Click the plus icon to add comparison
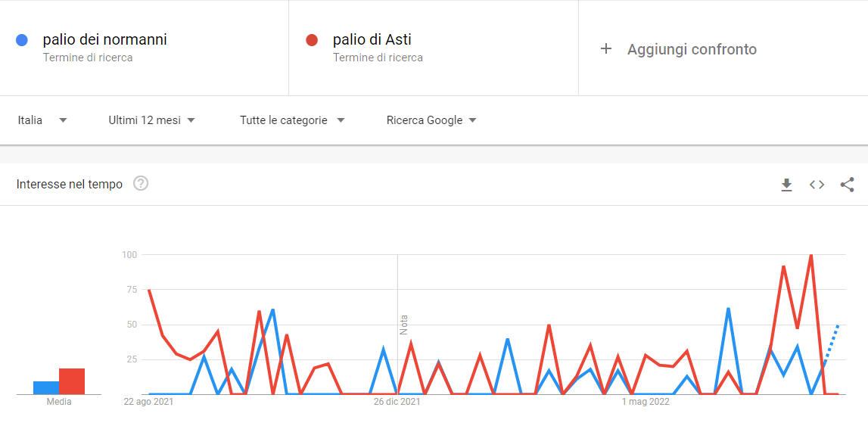The image size is (868, 429). pos(606,48)
